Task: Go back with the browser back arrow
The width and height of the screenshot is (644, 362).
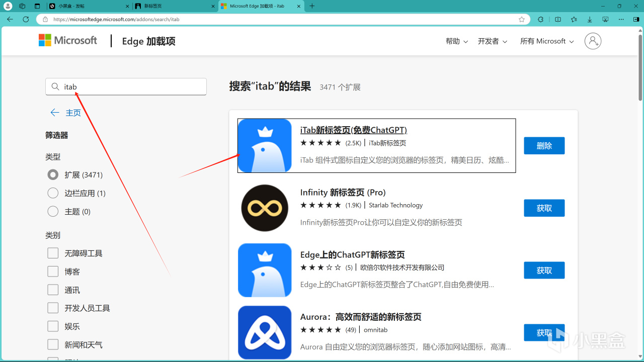Action: tap(10, 19)
